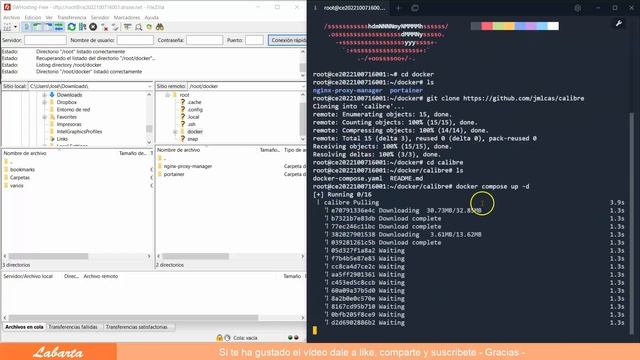Click the Conexión rápida button
The image size is (640, 360).
288,40
